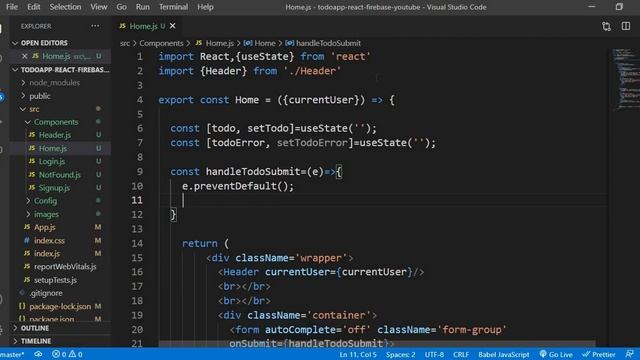Screen dimensions: 640x360
Task: Click the feedback icon in status bar
Action: 629,354
